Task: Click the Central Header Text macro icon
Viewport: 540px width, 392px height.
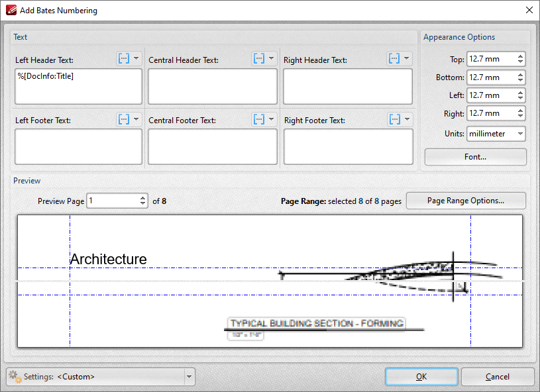Action: pyautogui.click(x=259, y=58)
